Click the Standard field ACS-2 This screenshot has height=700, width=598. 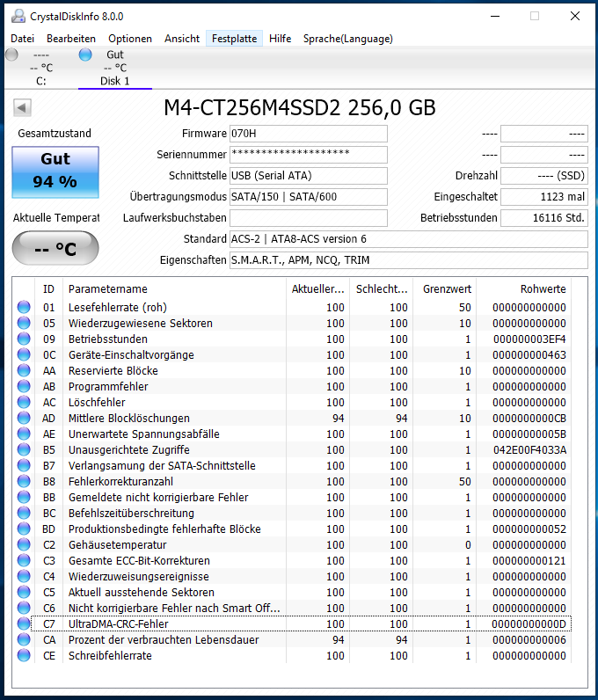coord(409,239)
